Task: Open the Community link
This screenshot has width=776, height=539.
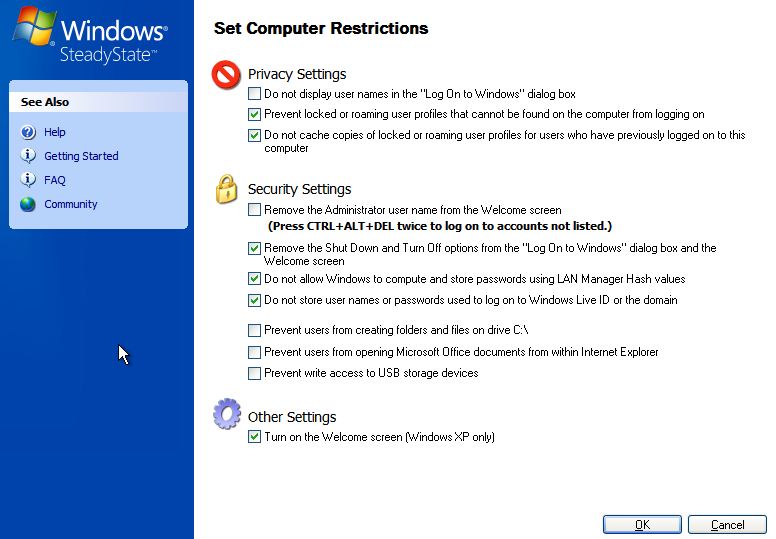Action: 71,204
